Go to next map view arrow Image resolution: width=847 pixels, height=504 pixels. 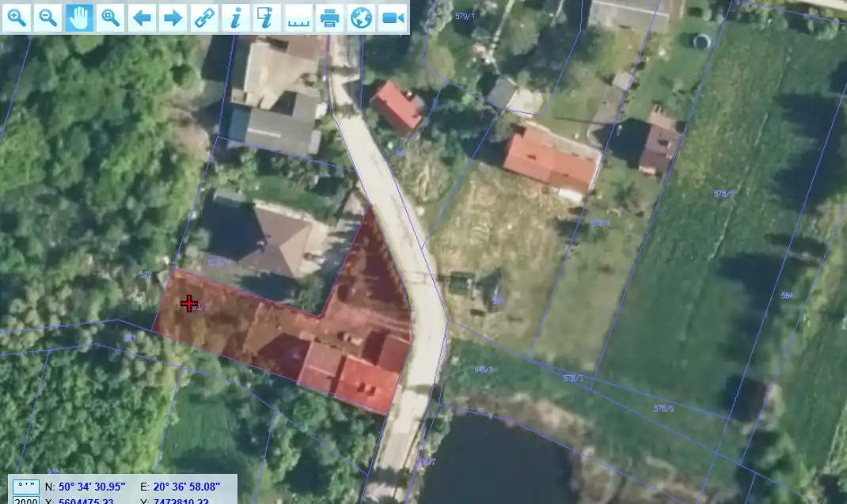tap(173, 17)
